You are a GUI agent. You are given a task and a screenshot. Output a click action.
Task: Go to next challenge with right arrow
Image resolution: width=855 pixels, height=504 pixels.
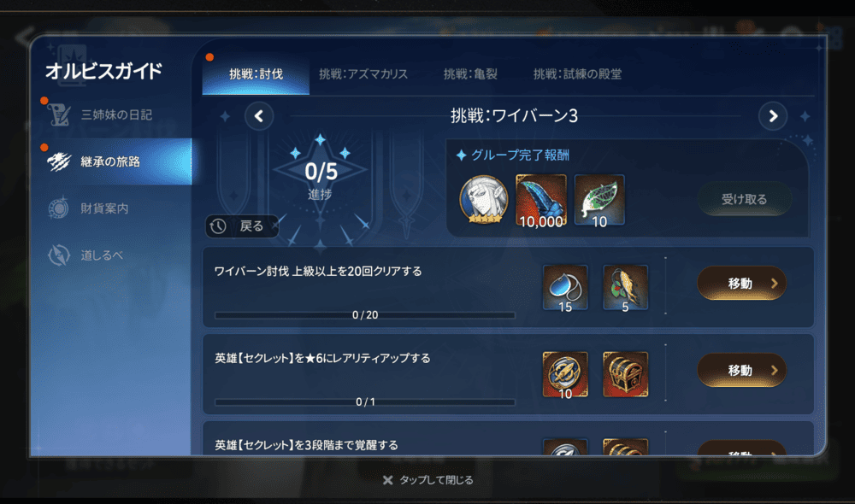pyautogui.click(x=773, y=116)
